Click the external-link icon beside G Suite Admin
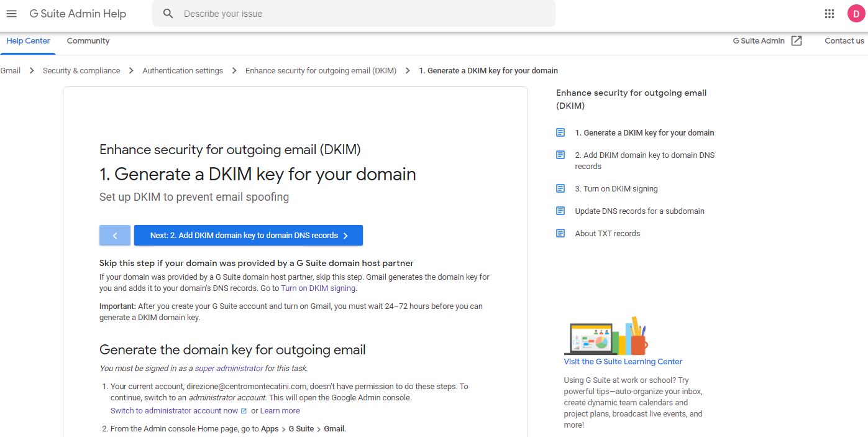 coord(797,41)
